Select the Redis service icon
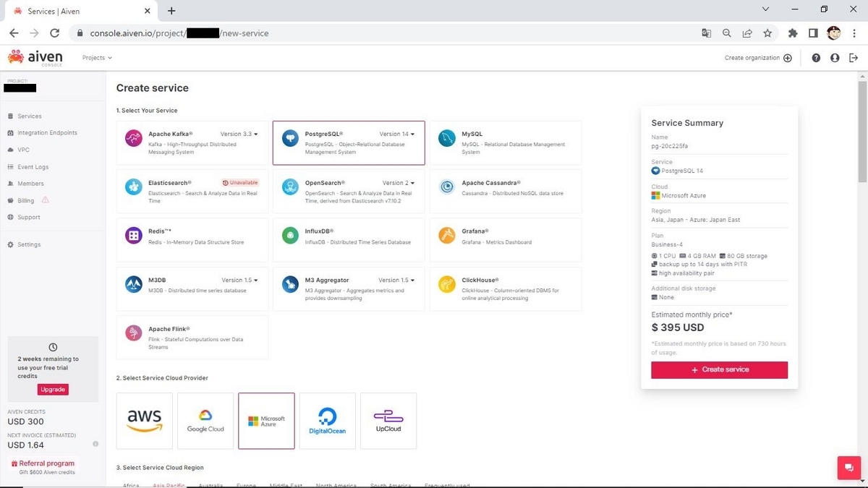Screen dimensions: 868x488 click(x=133, y=235)
